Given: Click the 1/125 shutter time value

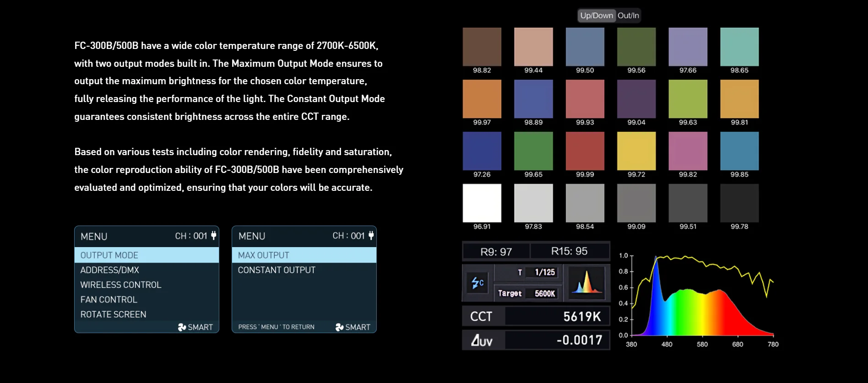Looking at the screenshot, I should coord(545,272).
